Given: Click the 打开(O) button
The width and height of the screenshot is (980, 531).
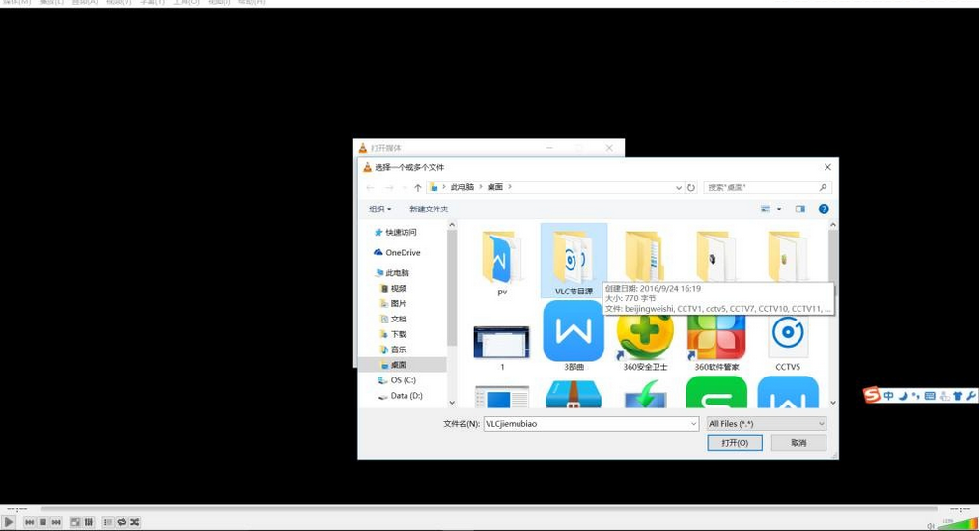Looking at the screenshot, I should [735, 443].
